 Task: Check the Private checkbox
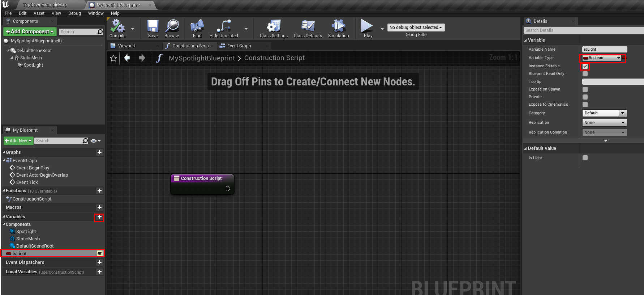(585, 97)
